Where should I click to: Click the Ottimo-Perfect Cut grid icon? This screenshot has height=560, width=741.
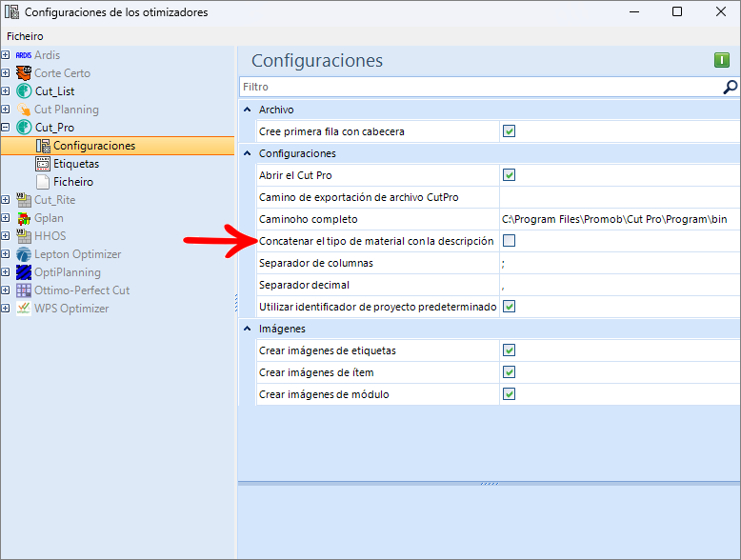pyautogui.click(x=24, y=290)
